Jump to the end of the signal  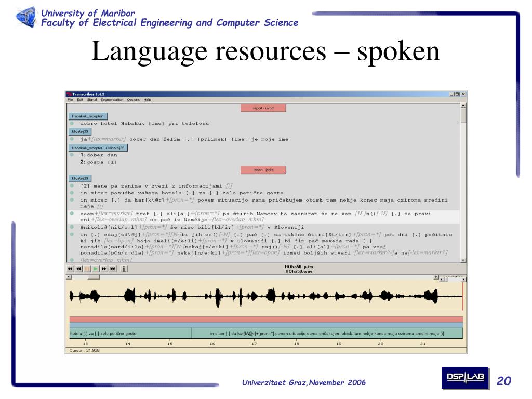coord(113,269)
